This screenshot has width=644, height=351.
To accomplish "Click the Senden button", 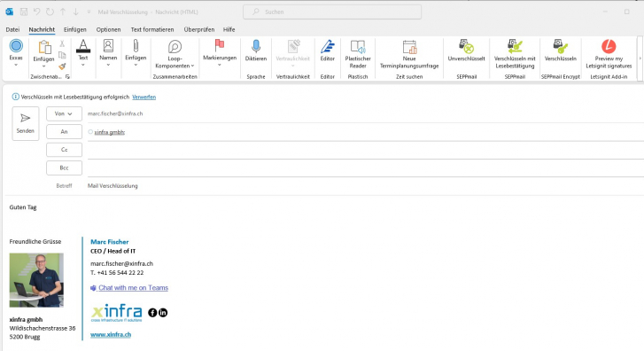I will (26, 124).
